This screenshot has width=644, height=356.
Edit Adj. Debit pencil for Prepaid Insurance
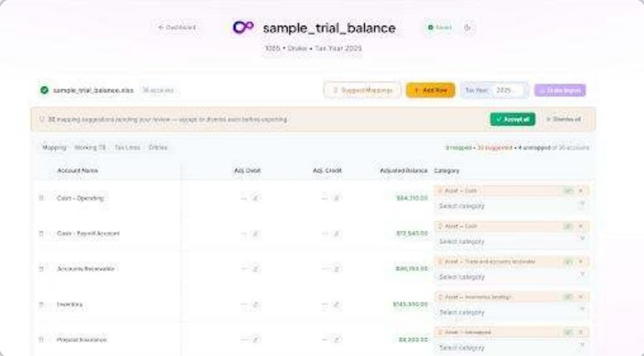(x=255, y=340)
